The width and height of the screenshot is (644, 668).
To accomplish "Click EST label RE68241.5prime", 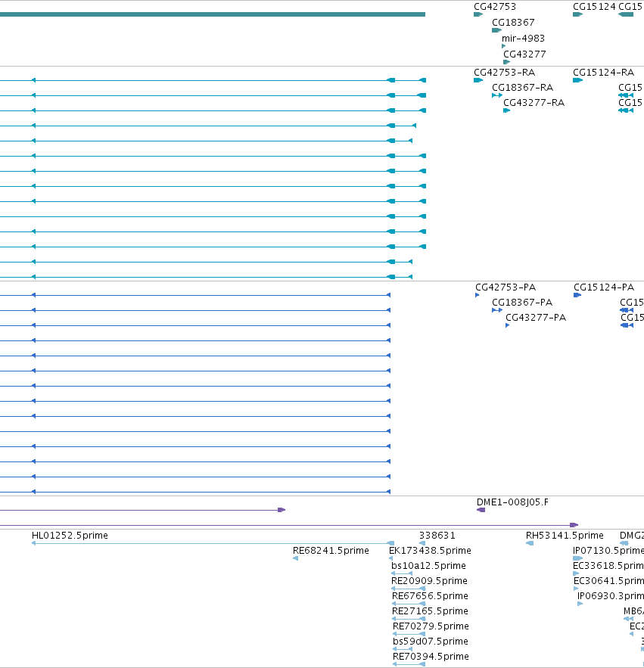I will click(331, 551).
